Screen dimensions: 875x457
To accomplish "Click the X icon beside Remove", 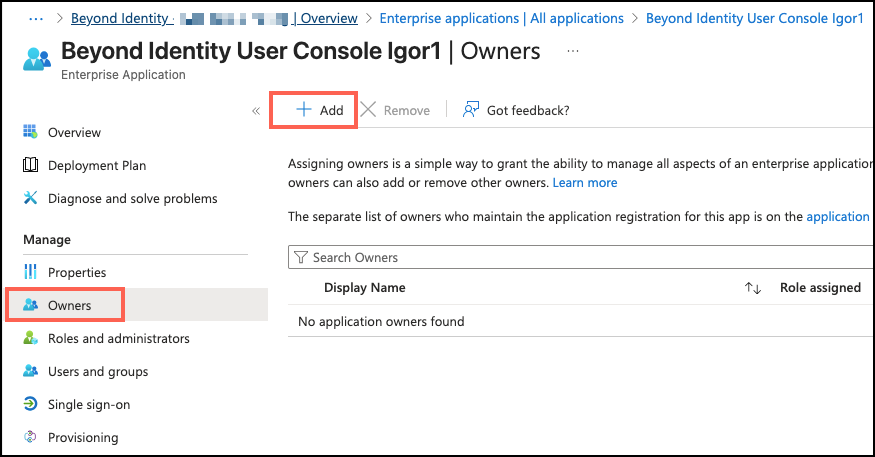I will click(x=368, y=109).
